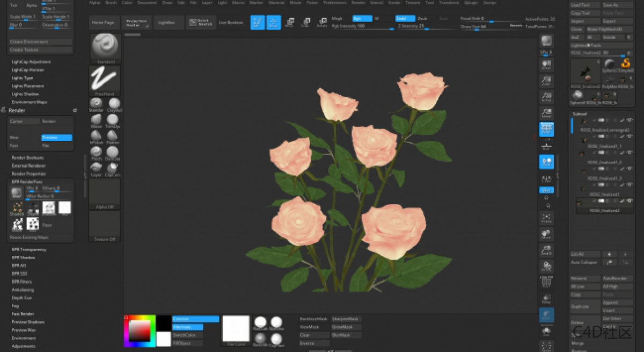This screenshot has width=644, height=352.
Task: Activate the Frame view icon
Action: pyautogui.click(x=546, y=218)
